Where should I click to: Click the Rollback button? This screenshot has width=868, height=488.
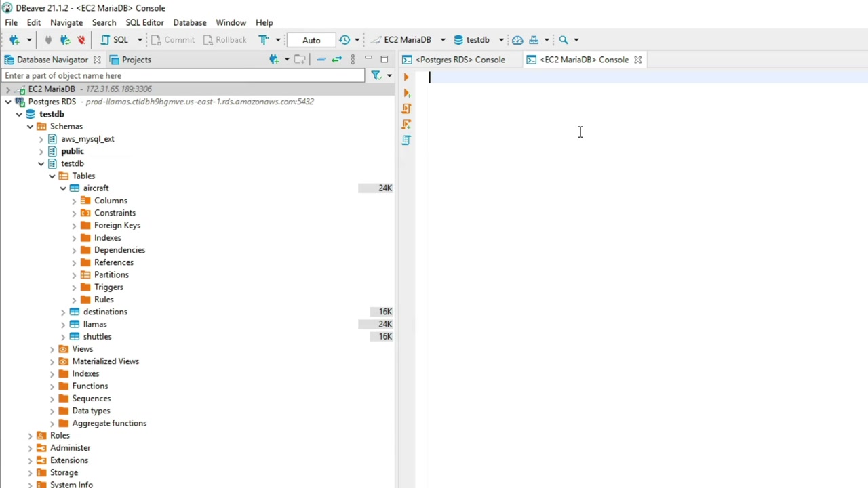pos(224,40)
